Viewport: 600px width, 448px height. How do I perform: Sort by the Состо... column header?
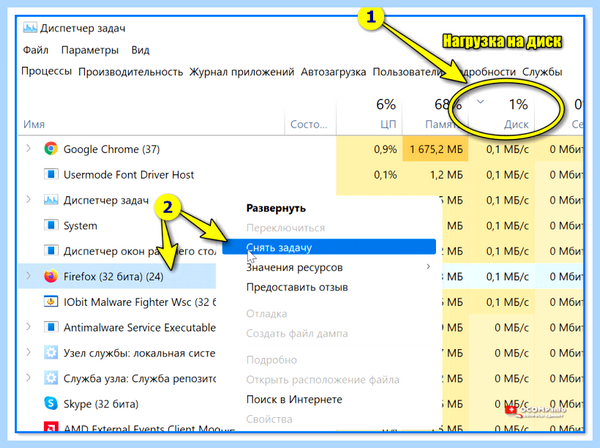tap(309, 124)
